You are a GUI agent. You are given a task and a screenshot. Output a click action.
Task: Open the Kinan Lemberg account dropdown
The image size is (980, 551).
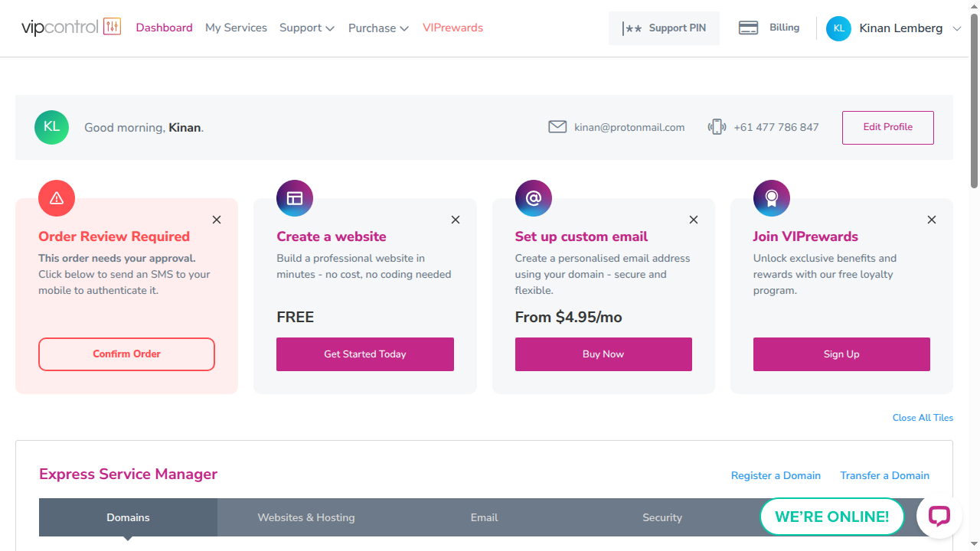coord(956,28)
